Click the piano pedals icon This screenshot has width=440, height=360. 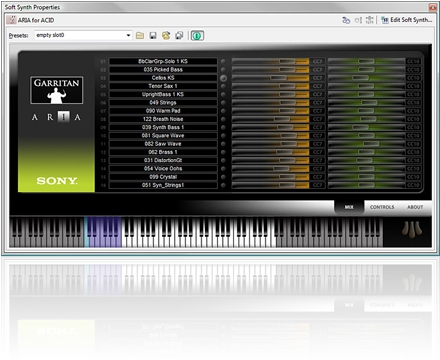pyautogui.click(x=412, y=229)
